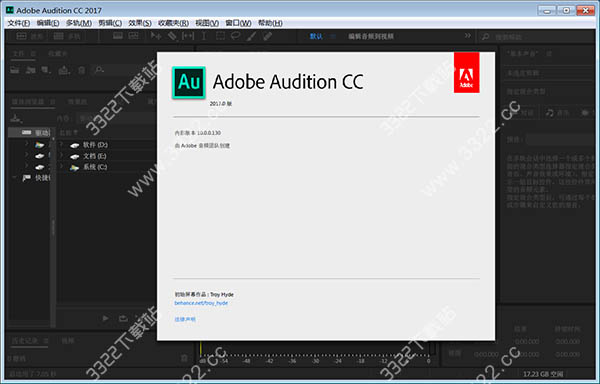The height and width of the screenshot is (384, 600).
Task: Open the 文件 panel menu icon
Action: 33,53
